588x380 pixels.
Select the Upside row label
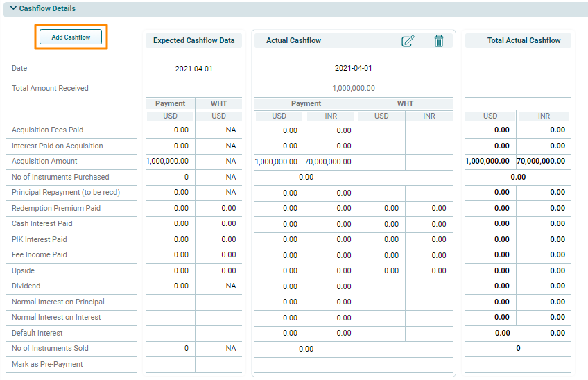click(23, 270)
